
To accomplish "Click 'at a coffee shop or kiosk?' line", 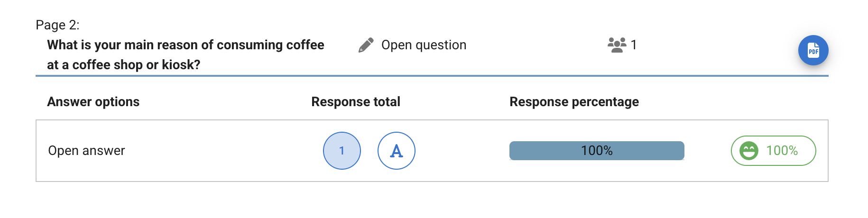I will click(x=123, y=65).
